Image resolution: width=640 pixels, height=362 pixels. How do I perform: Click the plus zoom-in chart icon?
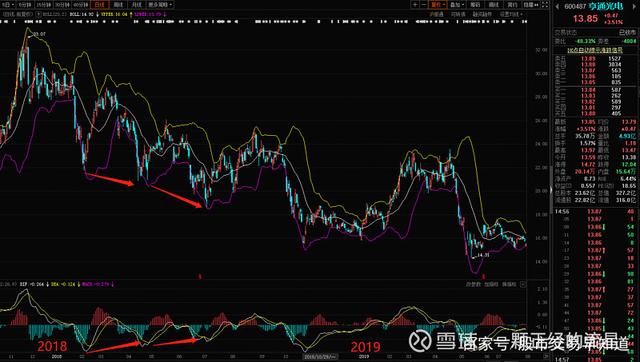click(x=415, y=5)
